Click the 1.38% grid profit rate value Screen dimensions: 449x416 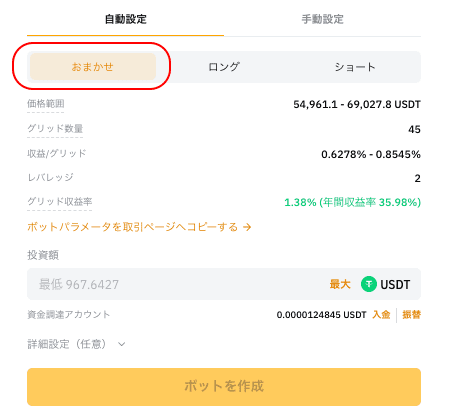(x=300, y=202)
